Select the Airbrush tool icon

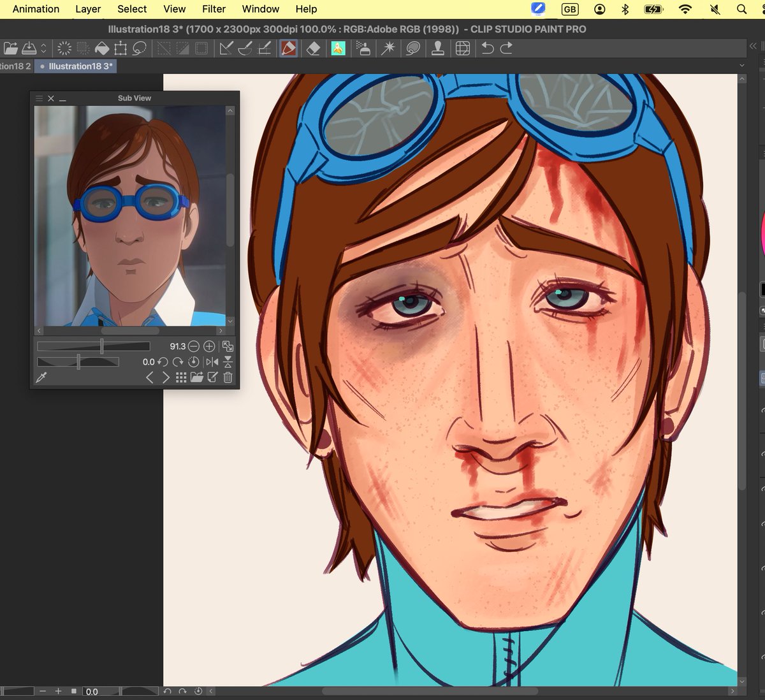[x=362, y=48]
